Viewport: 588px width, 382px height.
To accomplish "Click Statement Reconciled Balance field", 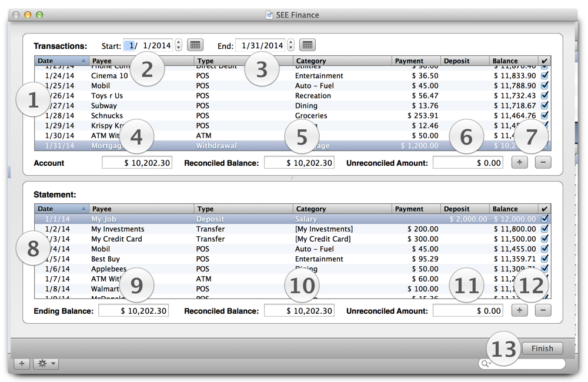I will coord(299,311).
